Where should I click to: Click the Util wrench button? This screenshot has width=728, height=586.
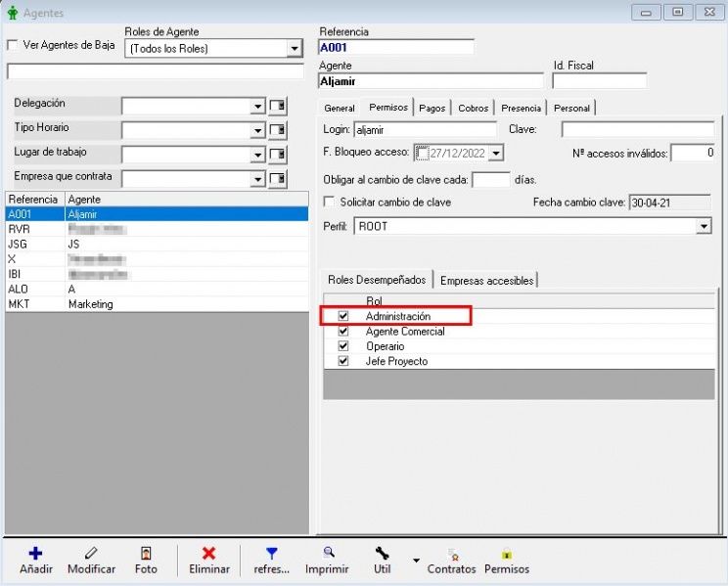tap(382, 554)
